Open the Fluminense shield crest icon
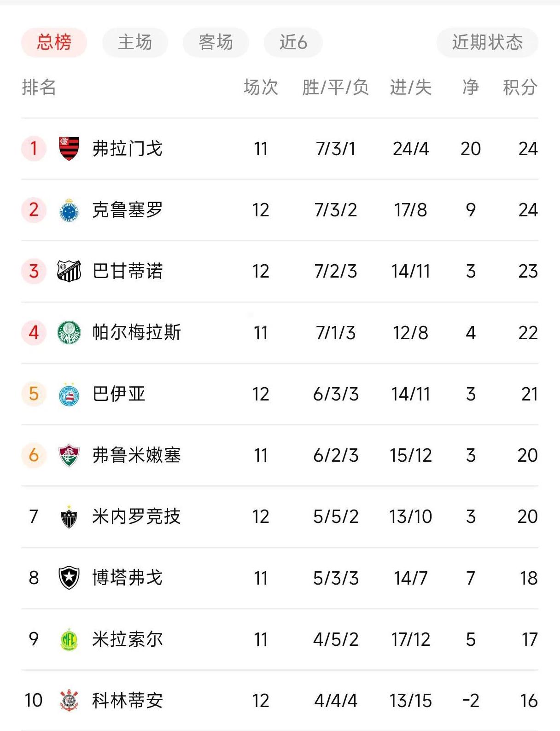The height and width of the screenshot is (731, 560). coord(69,455)
